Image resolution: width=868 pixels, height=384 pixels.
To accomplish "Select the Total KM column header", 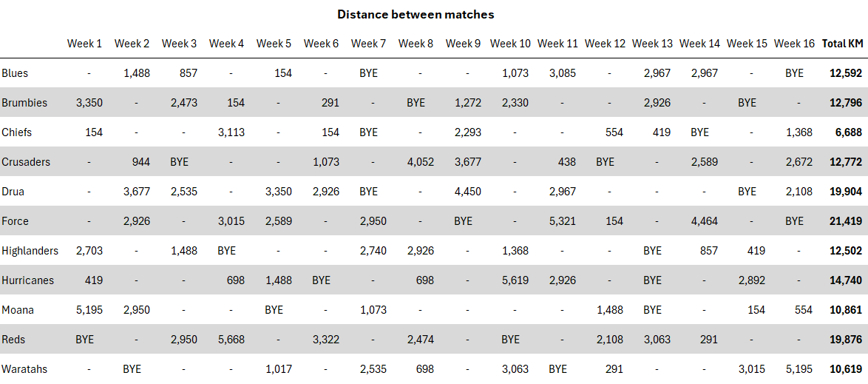I will (x=842, y=44).
